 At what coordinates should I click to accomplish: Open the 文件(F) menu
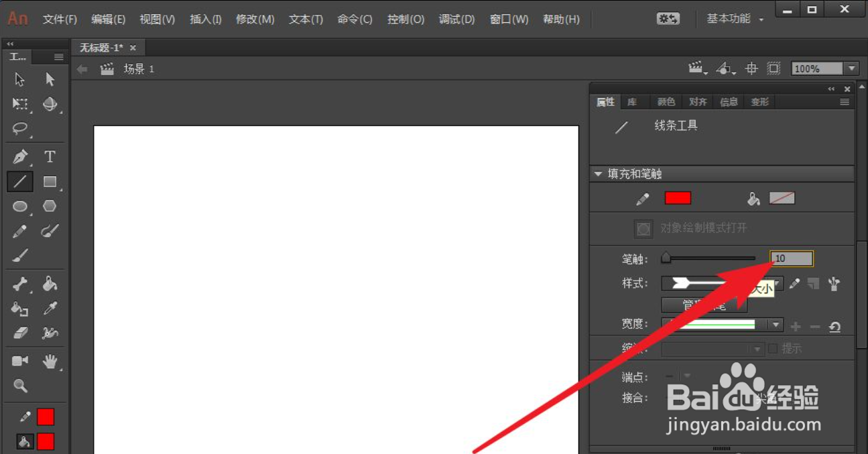tap(60, 19)
